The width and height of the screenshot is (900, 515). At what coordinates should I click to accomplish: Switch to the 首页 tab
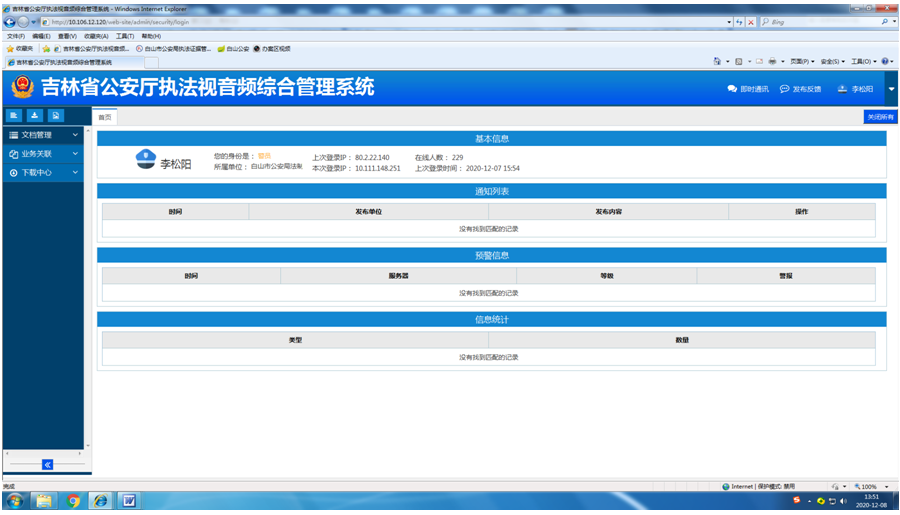point(105,117)
